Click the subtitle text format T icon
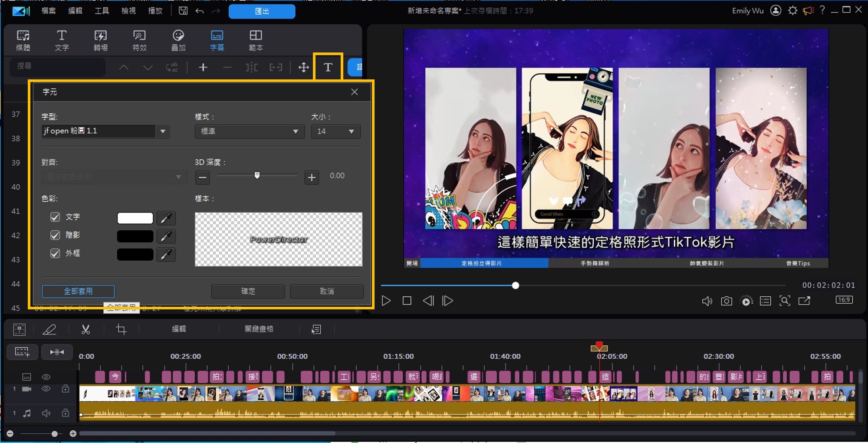 pos(328,67)
